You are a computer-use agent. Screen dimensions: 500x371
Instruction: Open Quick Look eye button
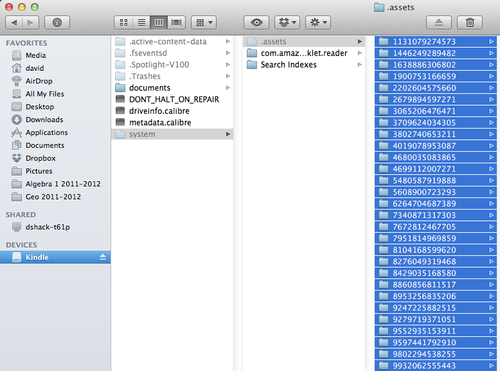[x=256, y=23]
